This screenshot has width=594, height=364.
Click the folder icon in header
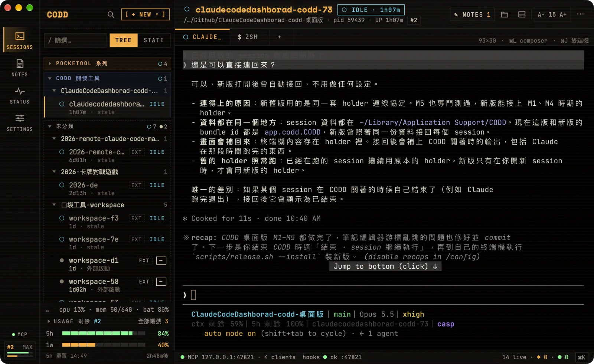505,14
